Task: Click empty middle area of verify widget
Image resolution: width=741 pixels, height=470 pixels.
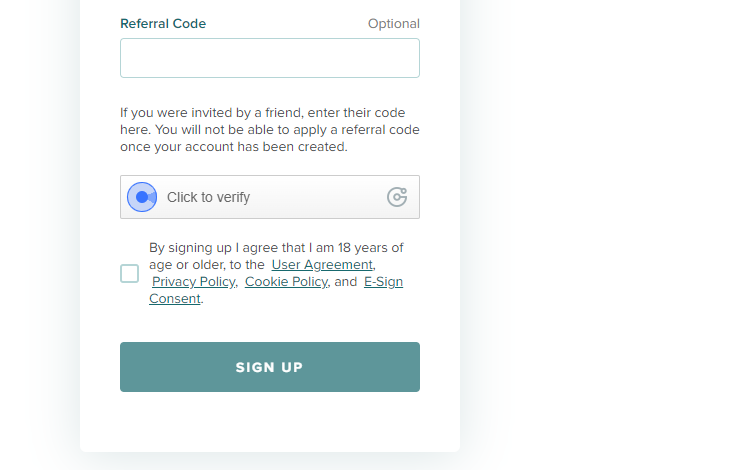Action: (x=317, y=197)
